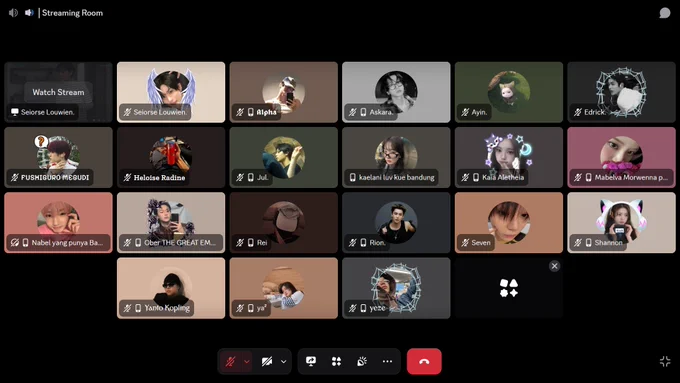Click Kaia Aletheia's muted microphone icon

[465, 177]
